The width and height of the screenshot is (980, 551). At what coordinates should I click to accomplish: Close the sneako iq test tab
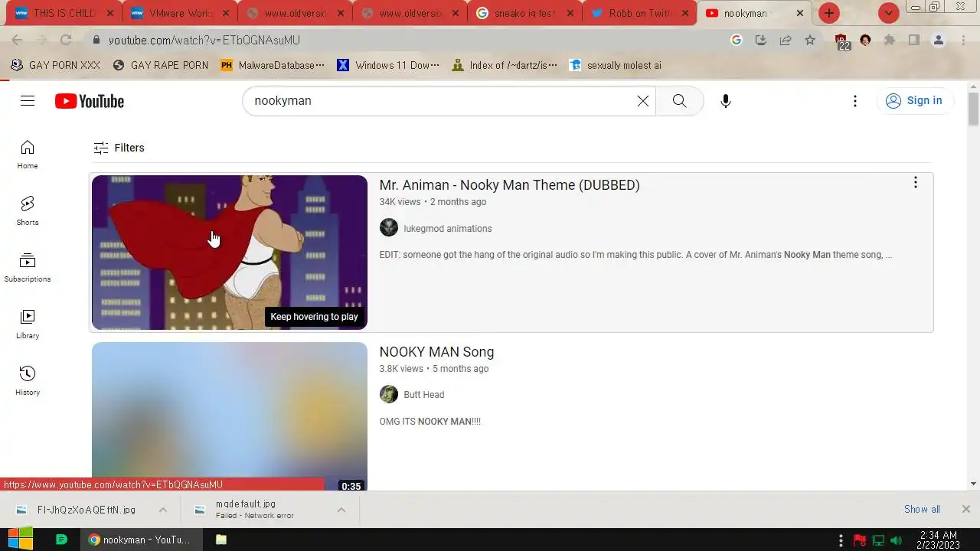click(570, 13)
